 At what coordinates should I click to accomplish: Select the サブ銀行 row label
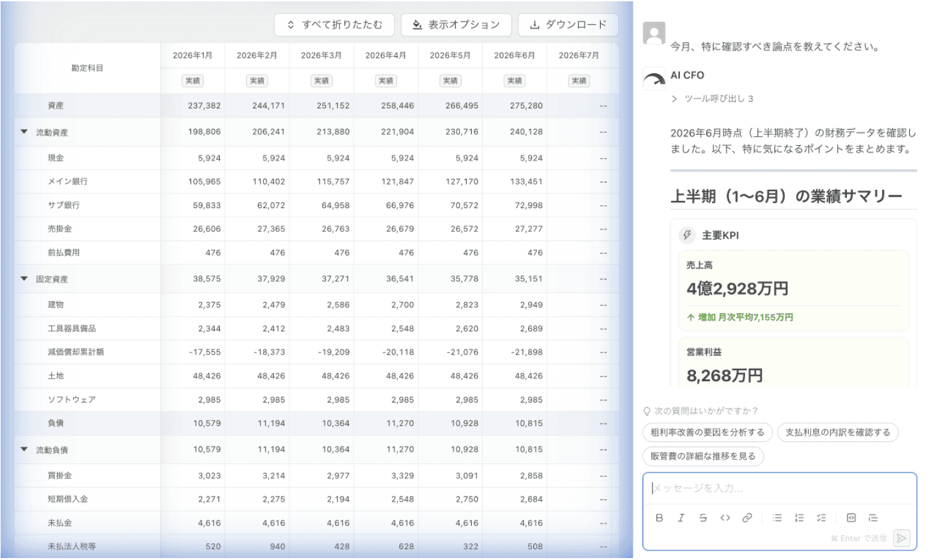[64, 205]
